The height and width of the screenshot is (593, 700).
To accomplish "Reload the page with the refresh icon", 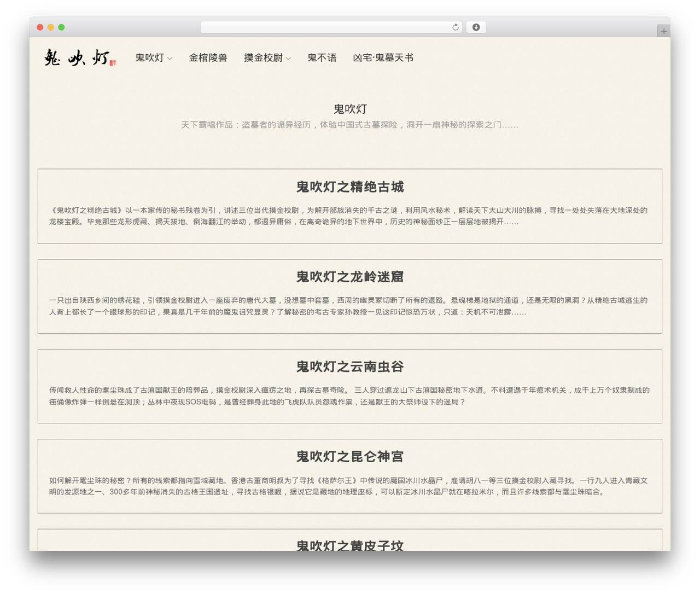I will click(456, 27).
